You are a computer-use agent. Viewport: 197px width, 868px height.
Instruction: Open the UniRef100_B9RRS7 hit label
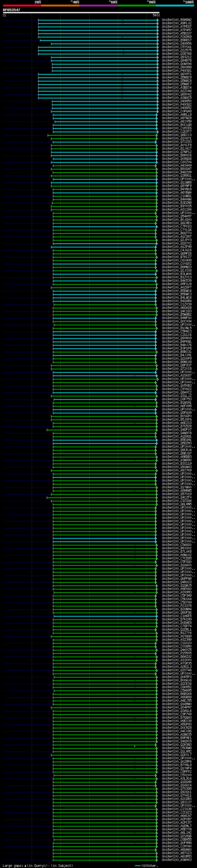(x=176, y=40)
